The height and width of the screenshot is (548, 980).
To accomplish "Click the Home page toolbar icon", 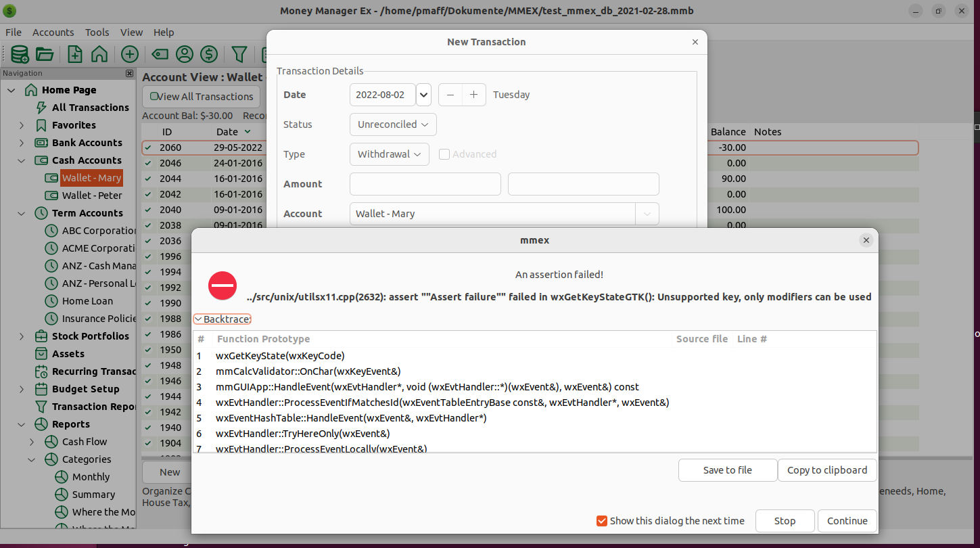I will [99, 54].
